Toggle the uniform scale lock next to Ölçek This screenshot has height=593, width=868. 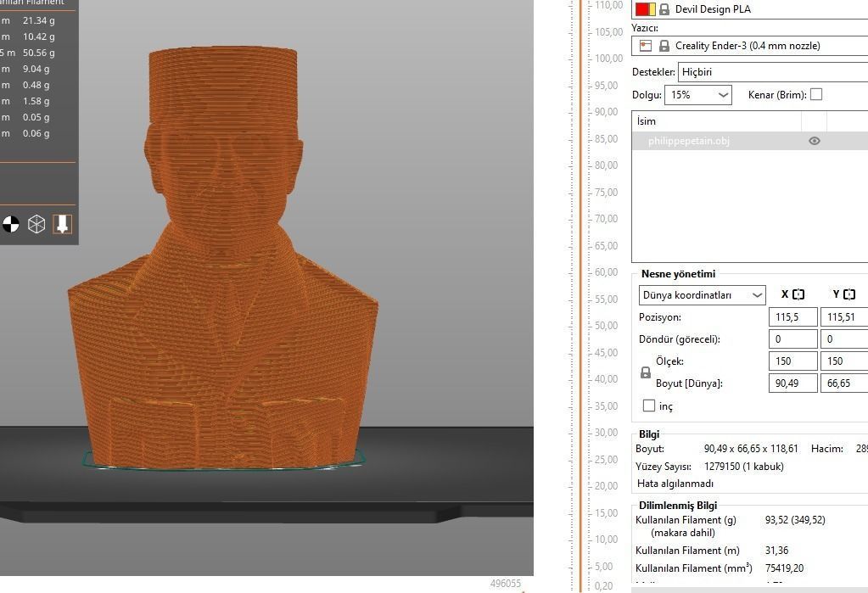pyautogui.click(x=646, y=372)
